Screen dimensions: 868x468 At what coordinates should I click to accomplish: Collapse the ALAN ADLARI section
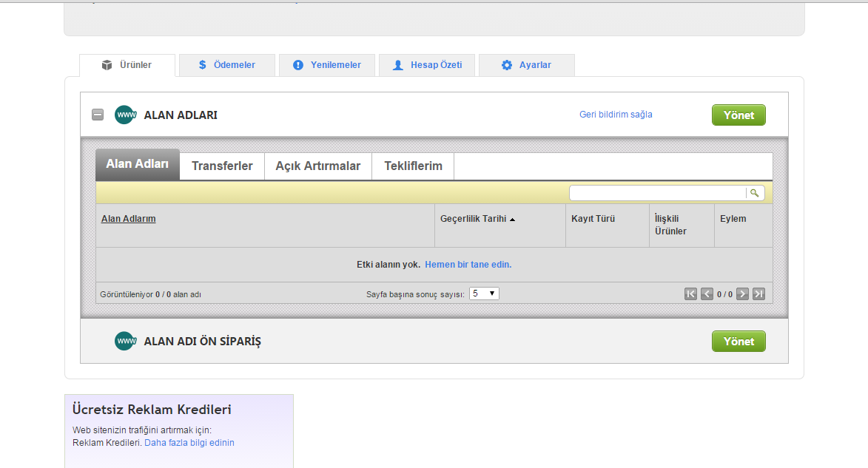[98, 115]
